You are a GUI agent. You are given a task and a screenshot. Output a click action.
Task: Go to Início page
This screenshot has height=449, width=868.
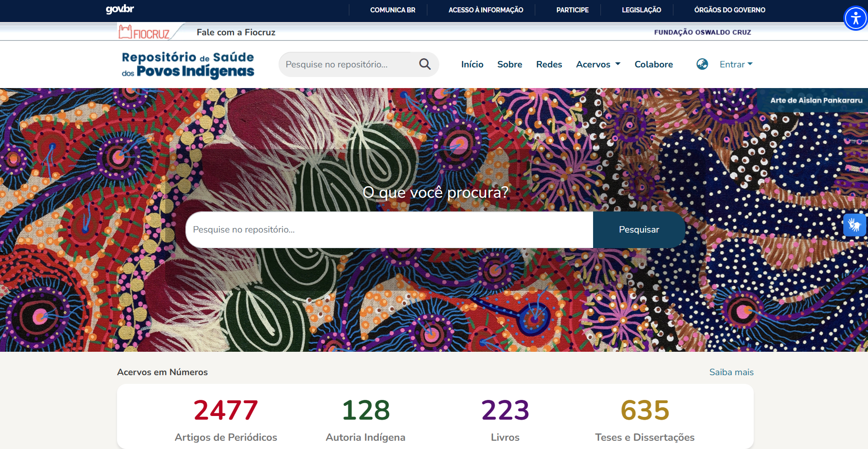click(x=472, y=65)
